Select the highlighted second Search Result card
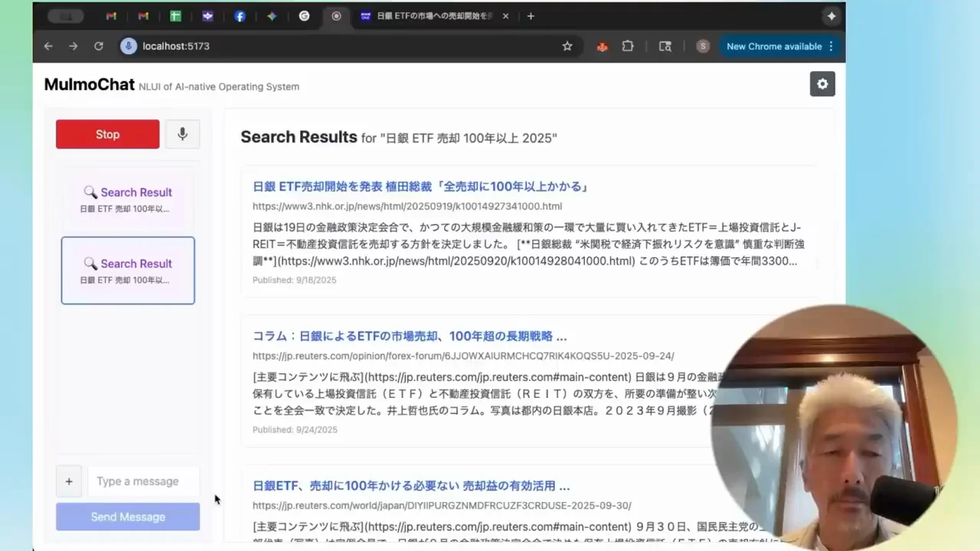 128,270
